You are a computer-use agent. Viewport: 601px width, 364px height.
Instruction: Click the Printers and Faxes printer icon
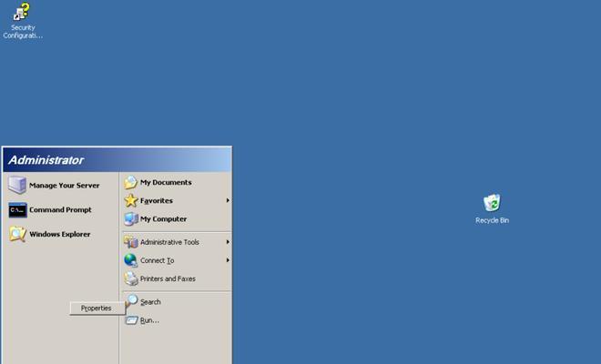[131, 278]
